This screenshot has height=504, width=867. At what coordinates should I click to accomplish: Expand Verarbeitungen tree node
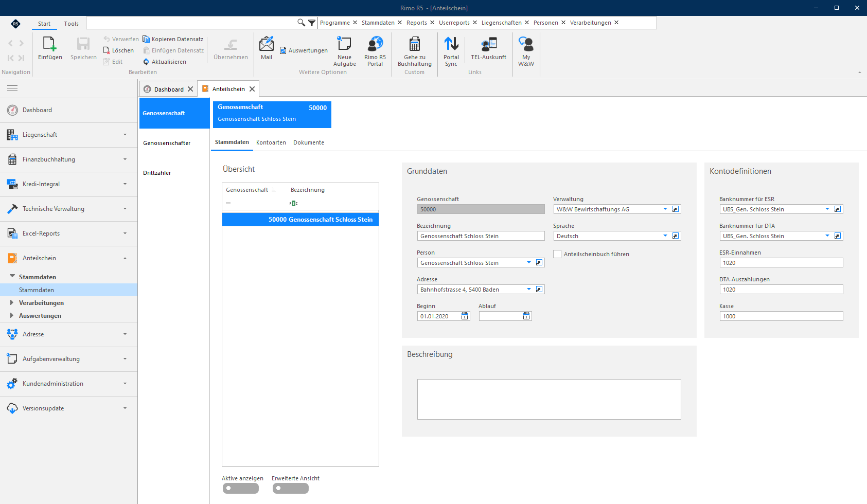point(11,302)
